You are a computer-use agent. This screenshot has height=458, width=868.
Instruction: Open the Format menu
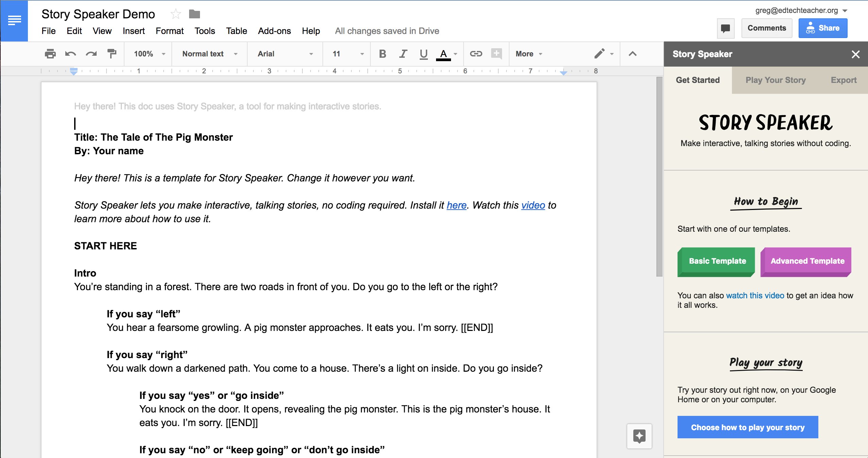pos(169,31)
